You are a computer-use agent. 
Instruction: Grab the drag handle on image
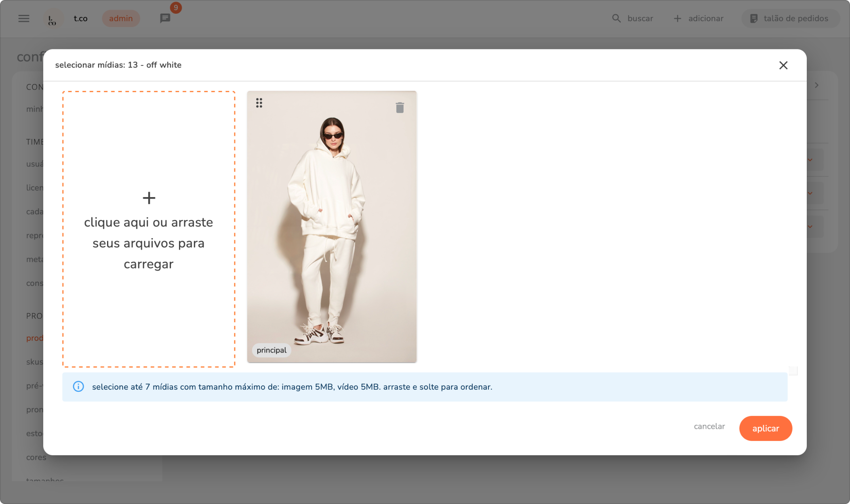click(x=259, y=103)
